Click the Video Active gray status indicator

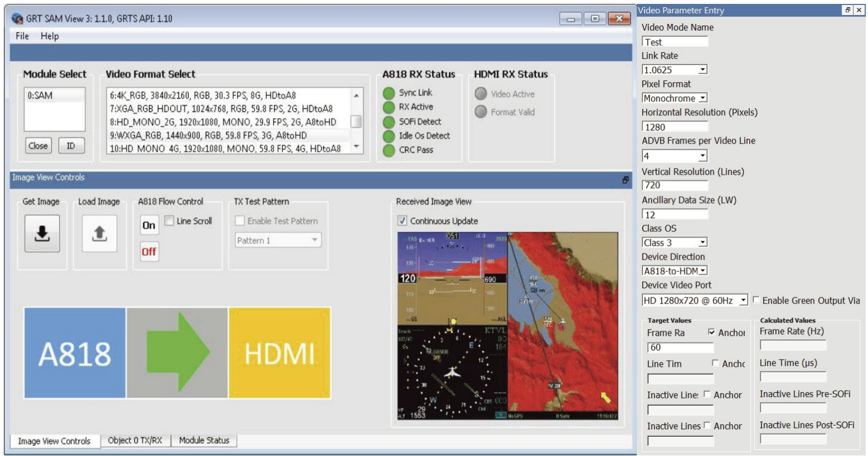pyautogui.click(x=481, y=94)
